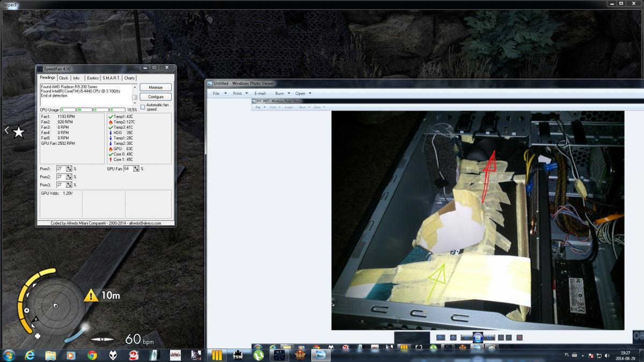644x362 pixels.
Task: Click the last CPU Usage bar by 18,5%
Action: pos(118,110)
